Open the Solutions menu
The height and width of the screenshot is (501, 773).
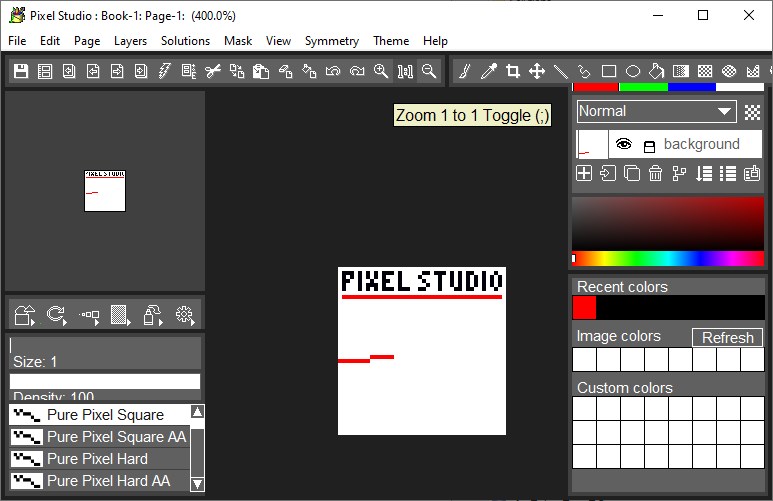185,41
